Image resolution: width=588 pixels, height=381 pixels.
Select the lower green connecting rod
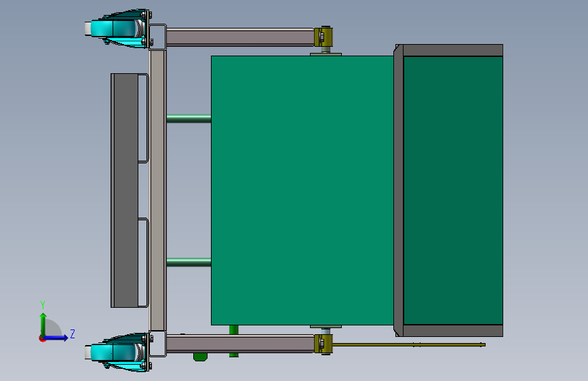[x=189, y=262]
